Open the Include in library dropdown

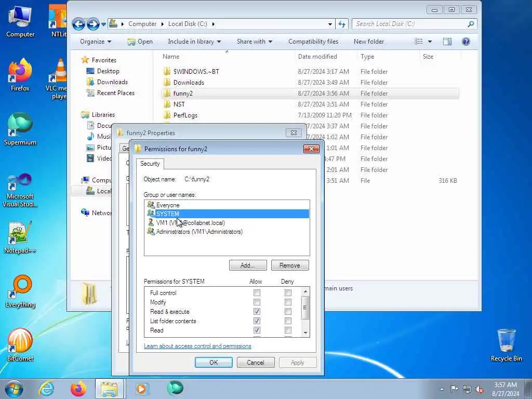194,42
